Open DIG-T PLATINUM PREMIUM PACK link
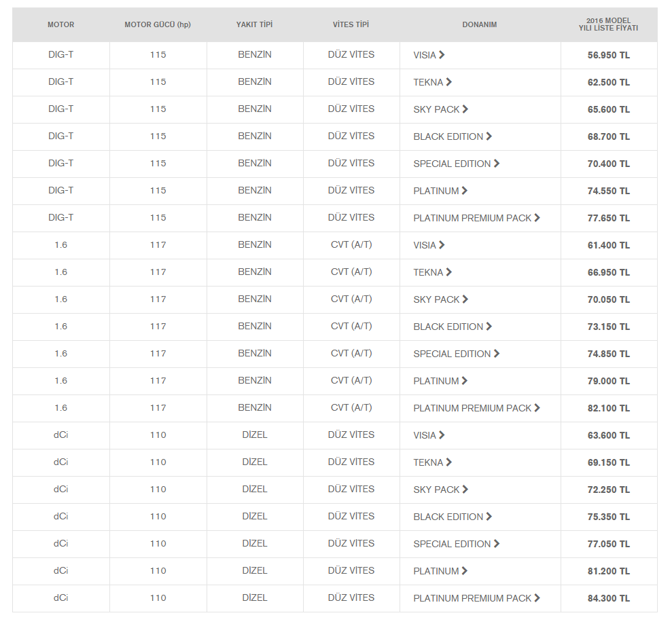 [476, 218]
